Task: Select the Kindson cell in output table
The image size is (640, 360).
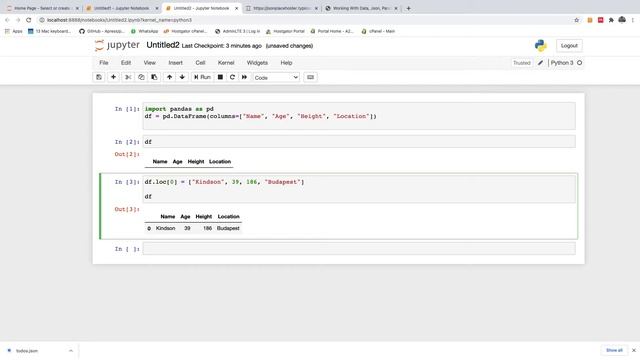Action: point(165,228)
